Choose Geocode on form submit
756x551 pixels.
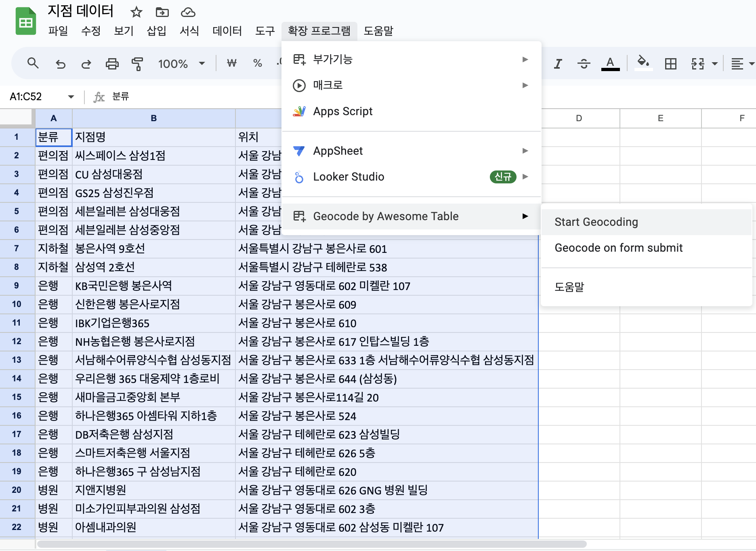tap(646, 248)
